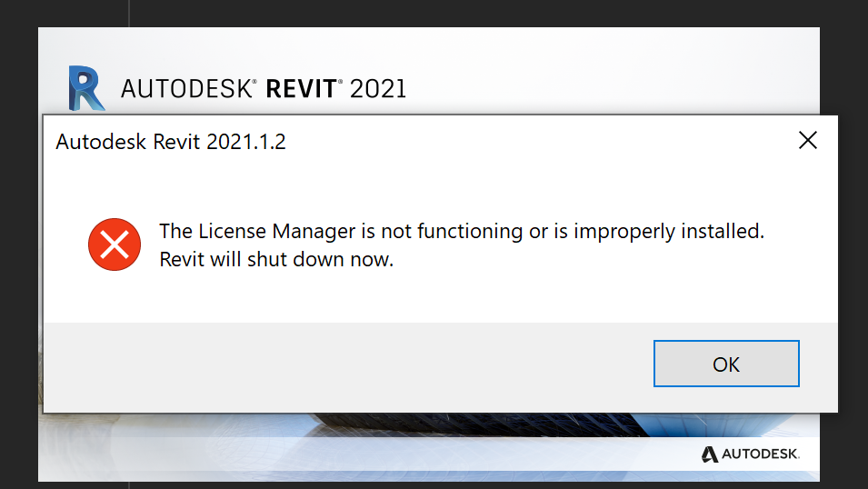Click the text Revit will shut down now

tap(276, 258)
